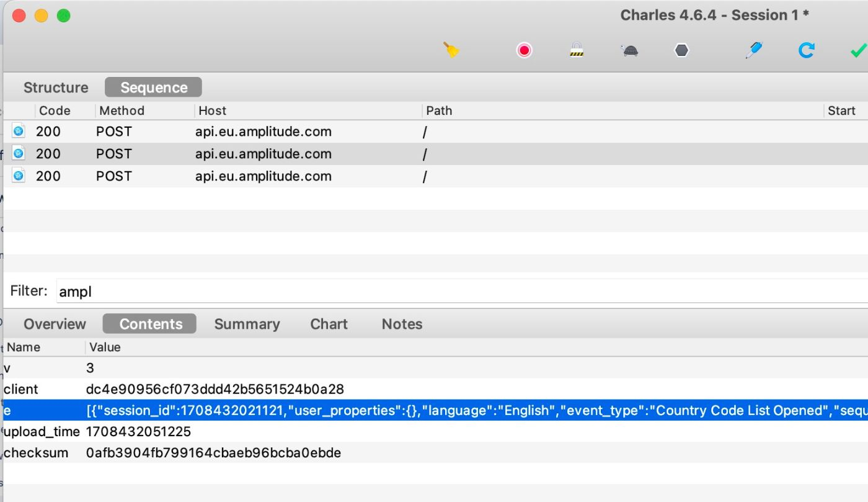Toggle recording with the red record icon
The height and width of the screenshot is (502, 868).
click(x=524, y=50)
